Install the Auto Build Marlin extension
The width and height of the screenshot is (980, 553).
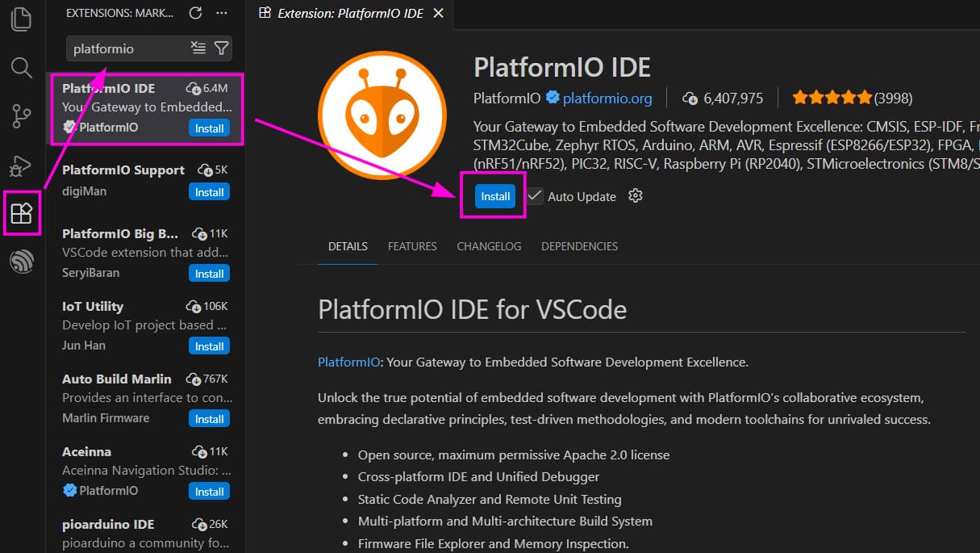point(210,419)
